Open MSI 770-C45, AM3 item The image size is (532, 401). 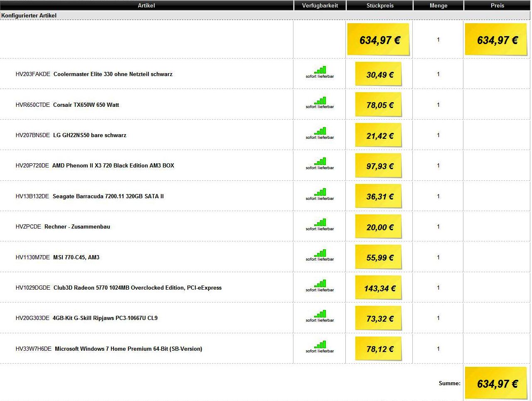[76, 257]
